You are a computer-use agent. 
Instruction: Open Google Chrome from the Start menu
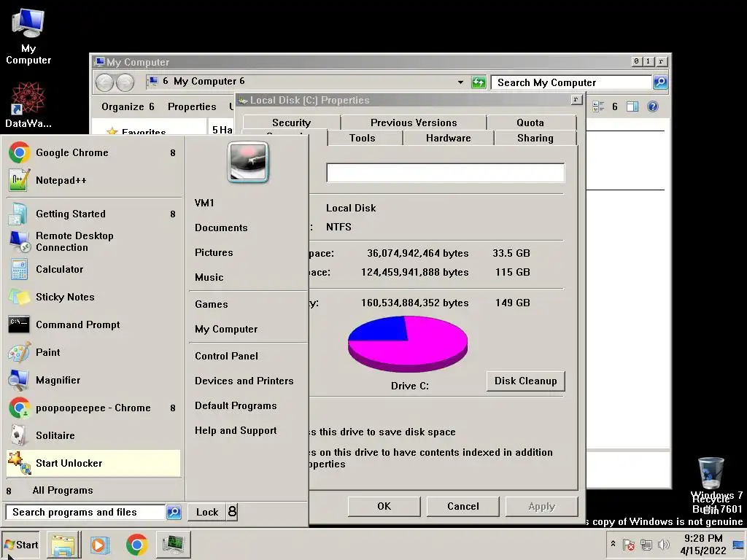(x=93, y=153)
